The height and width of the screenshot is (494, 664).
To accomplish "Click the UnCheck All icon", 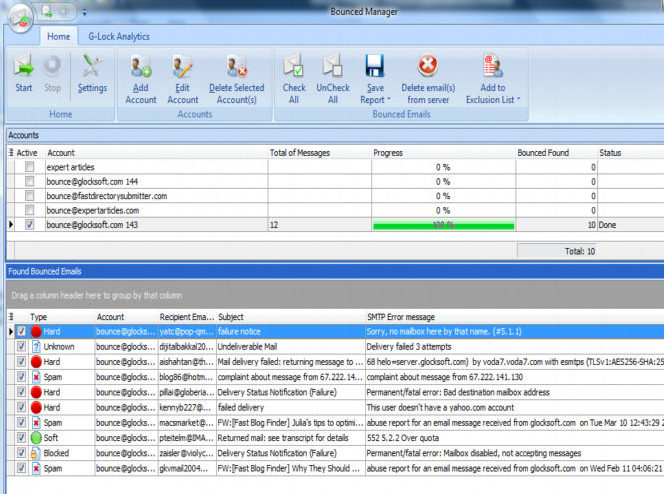I will click(333, 66).
